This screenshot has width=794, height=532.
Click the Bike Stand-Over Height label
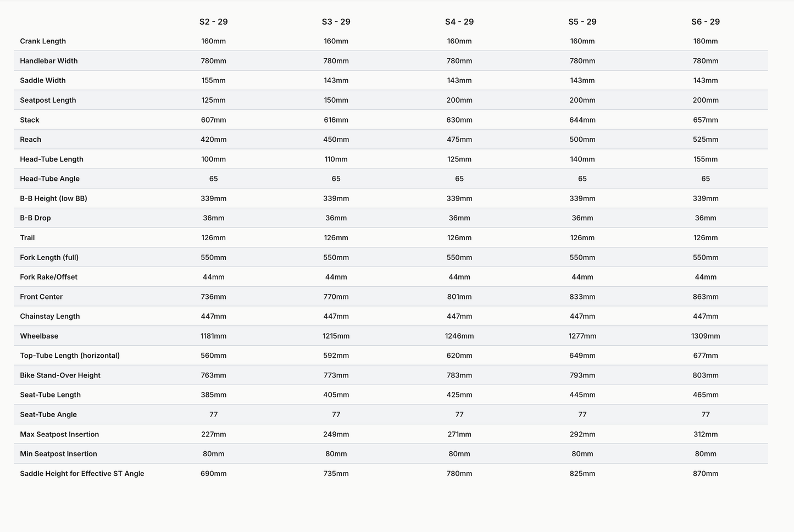(60, 375)
